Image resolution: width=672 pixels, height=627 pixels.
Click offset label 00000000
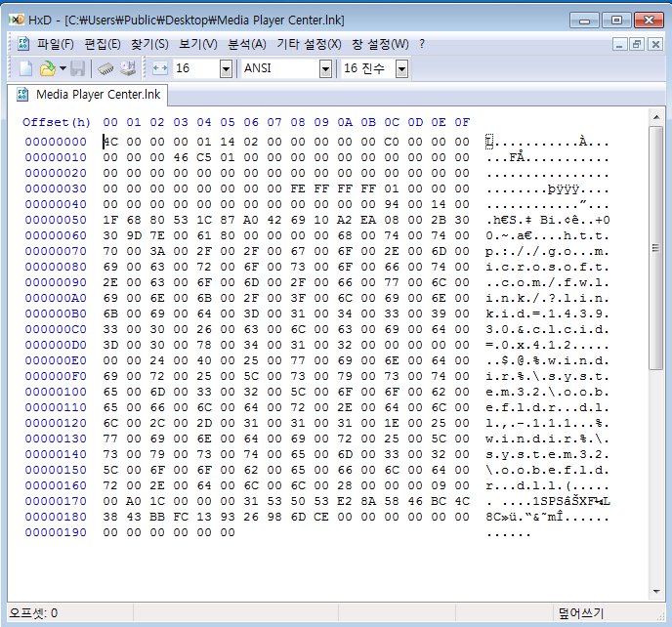[56, 142]
